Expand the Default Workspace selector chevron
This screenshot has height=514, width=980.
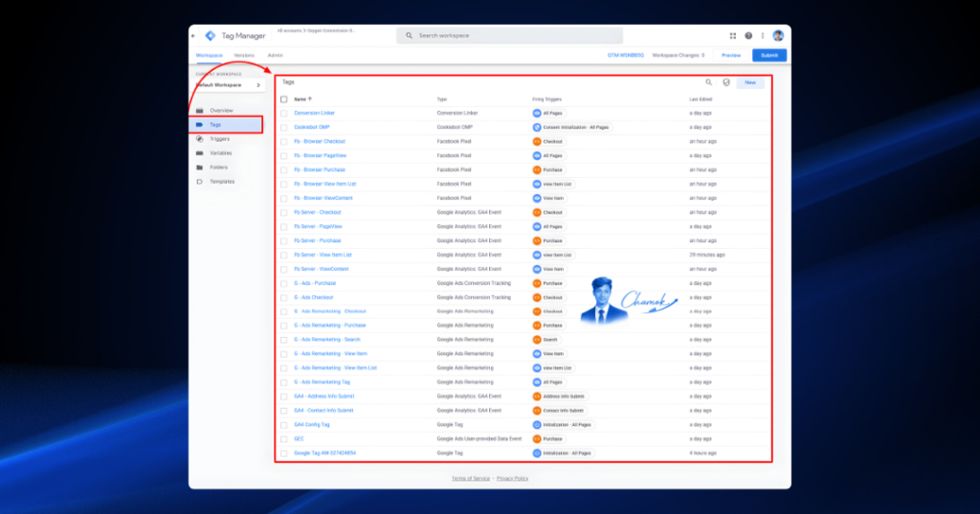(258, 85)
